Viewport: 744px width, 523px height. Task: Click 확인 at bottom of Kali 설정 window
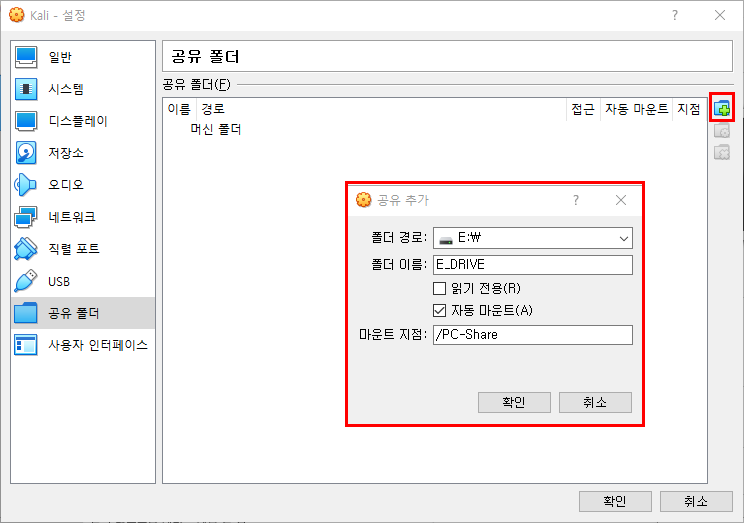coord(615,501)
